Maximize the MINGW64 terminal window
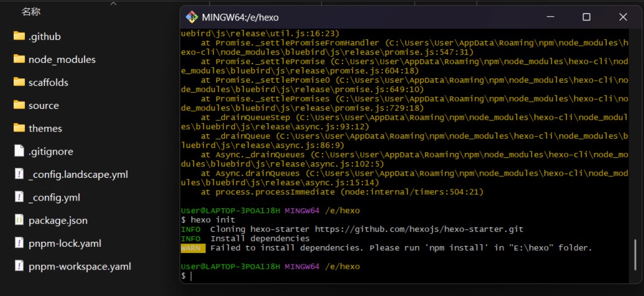The image size is (644, 296). [x=587, y=17]
